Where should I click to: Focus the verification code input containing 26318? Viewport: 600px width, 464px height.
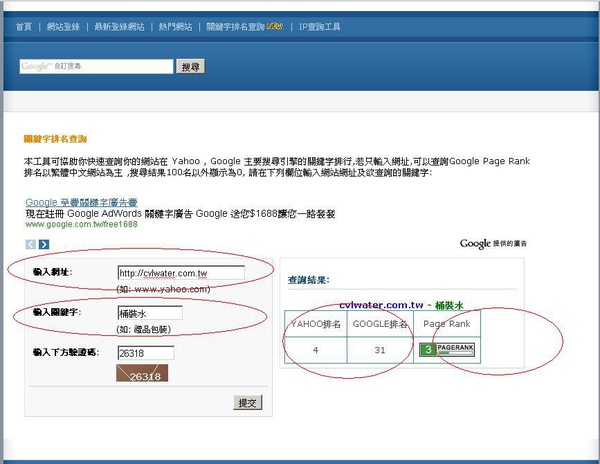click(x=146, y=353)
